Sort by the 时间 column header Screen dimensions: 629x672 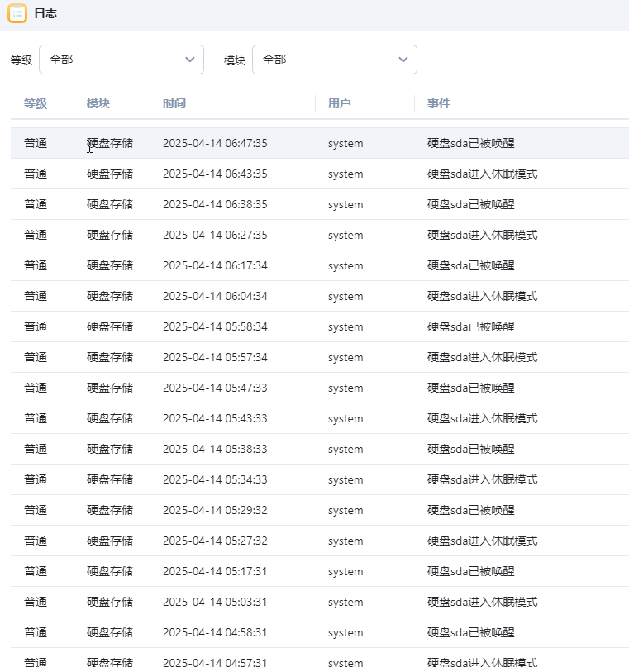coord(174,103)
